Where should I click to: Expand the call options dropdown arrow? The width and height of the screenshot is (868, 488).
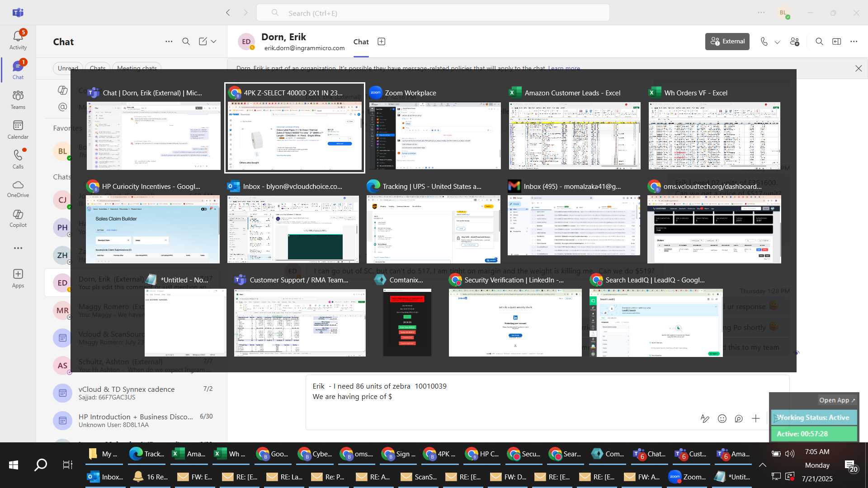(x=777, y=42)
